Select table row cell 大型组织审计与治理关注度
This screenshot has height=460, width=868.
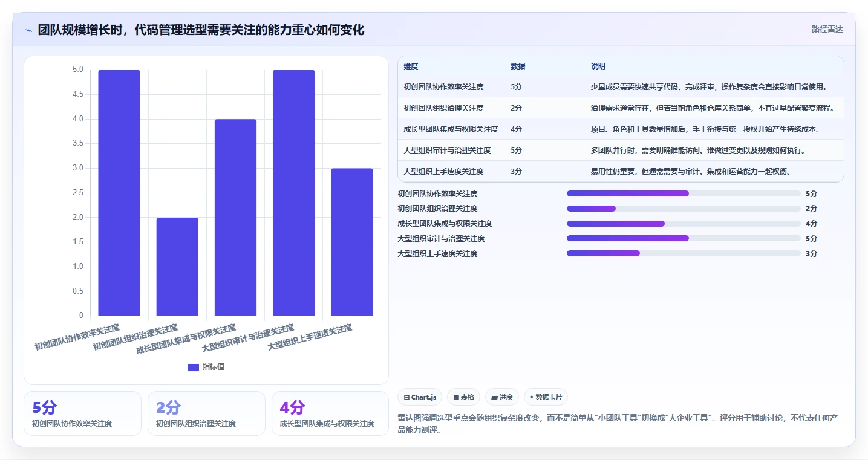[447, 151]
